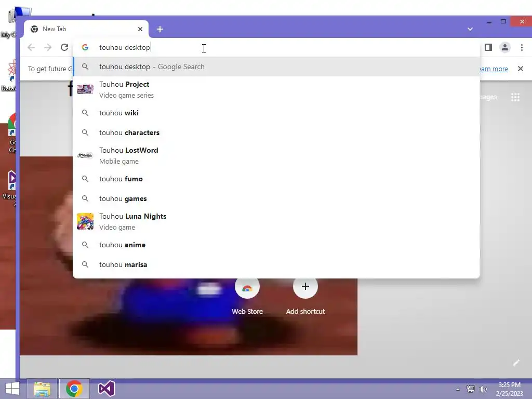Expand the tab search chevron
This screenshot has width=532, height=399.
(470, 29)
